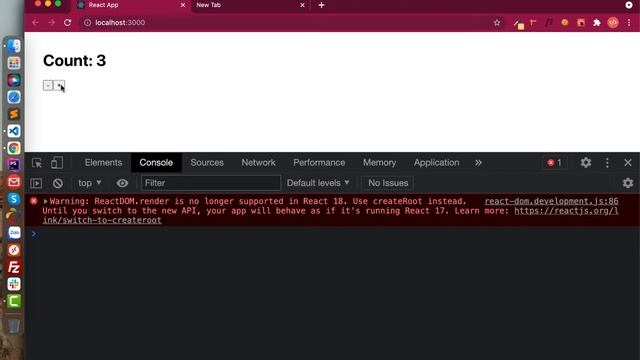Open Zalo from the dock
Image resolution: width=640 pixels, height=360 pixels.
[14, 233]
